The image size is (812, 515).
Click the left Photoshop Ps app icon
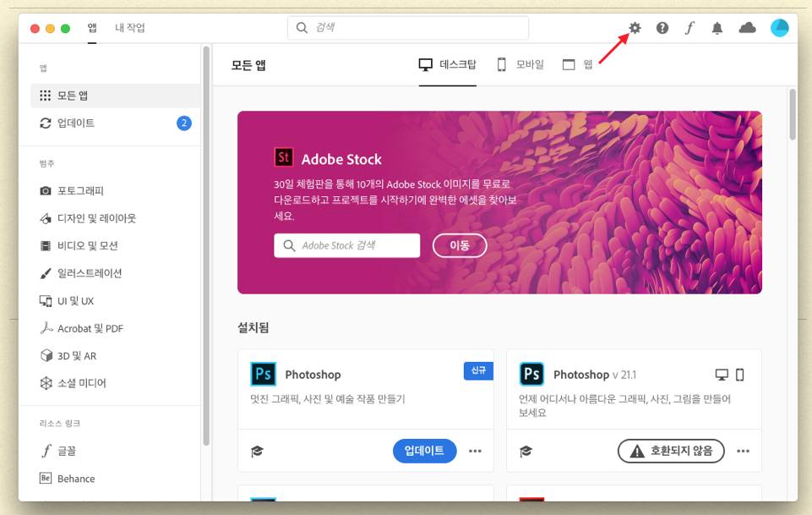pyautogui.click(x=263, y=374)
